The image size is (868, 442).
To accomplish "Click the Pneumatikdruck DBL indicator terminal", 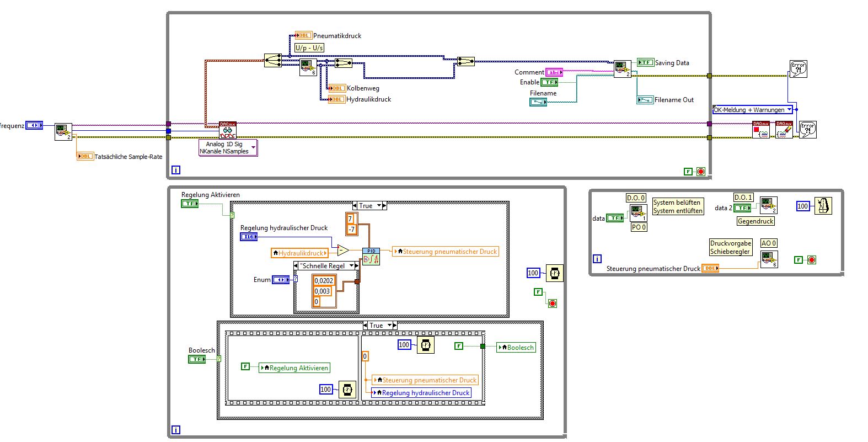I will (303, 36).
